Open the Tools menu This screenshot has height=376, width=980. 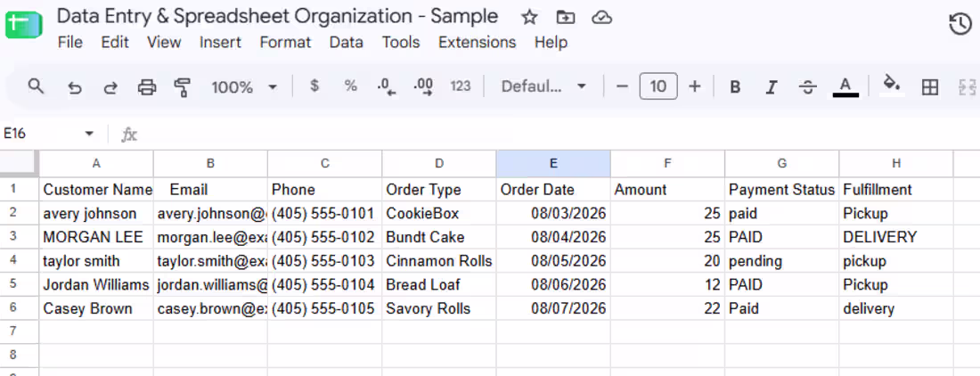click(401, 43)
